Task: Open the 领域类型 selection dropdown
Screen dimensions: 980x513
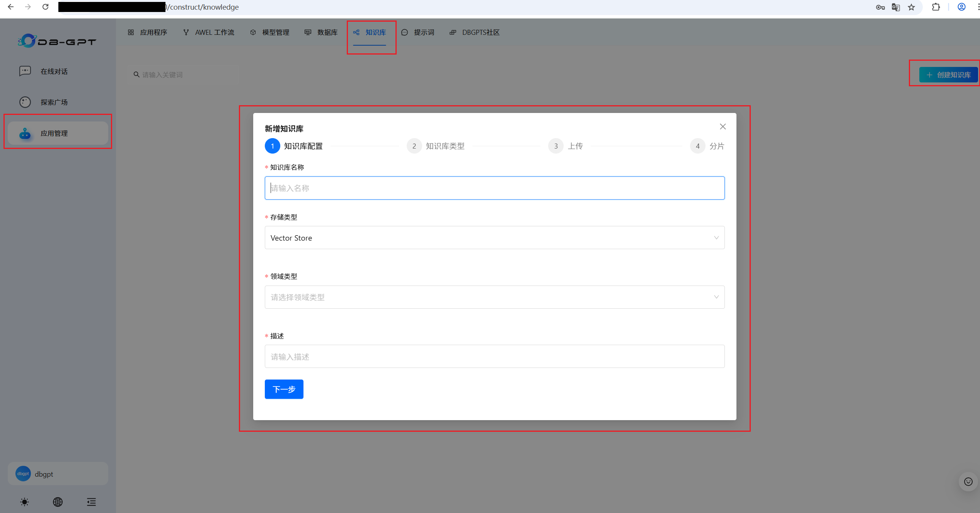Action: [494, 297]
